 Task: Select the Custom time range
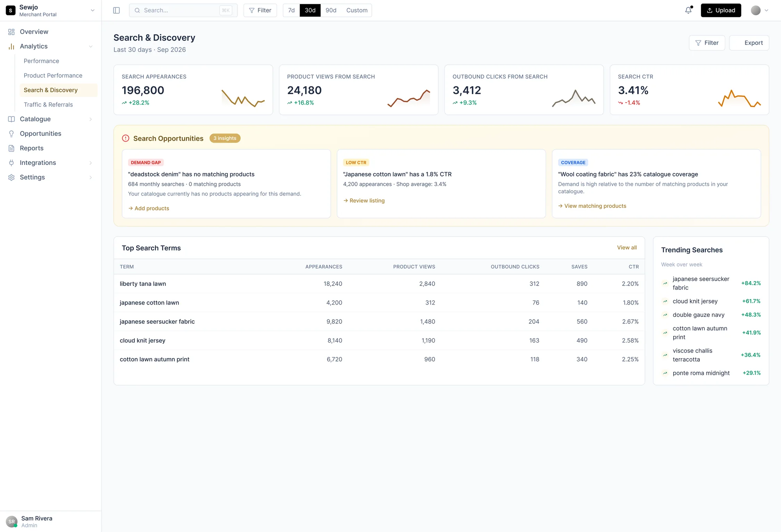[357, 10]
